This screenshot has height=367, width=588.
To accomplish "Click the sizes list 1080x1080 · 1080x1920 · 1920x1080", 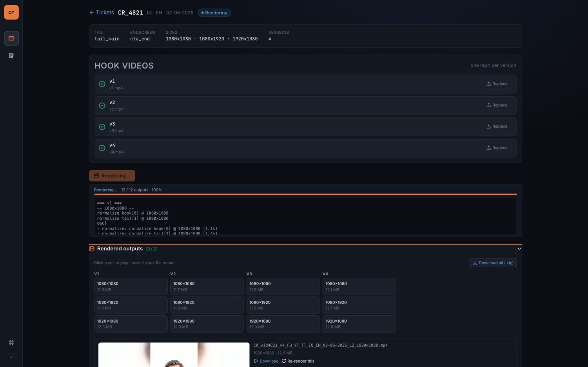I will point(212,39).
